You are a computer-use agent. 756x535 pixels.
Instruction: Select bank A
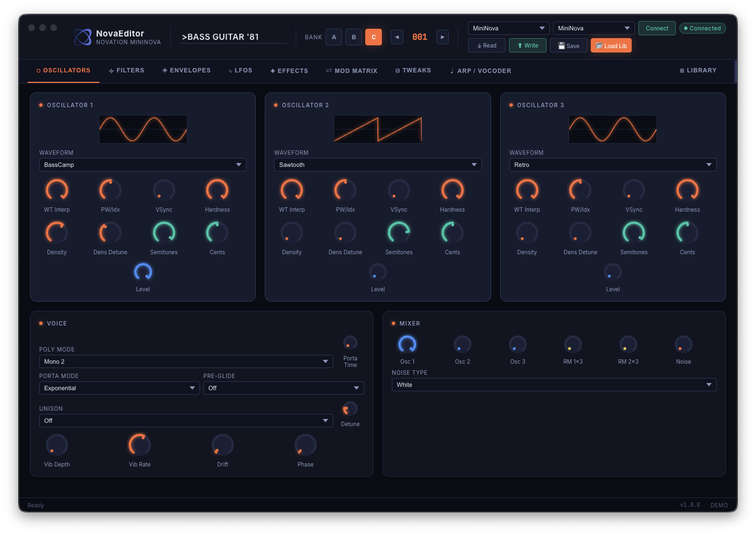pos(334,37)
